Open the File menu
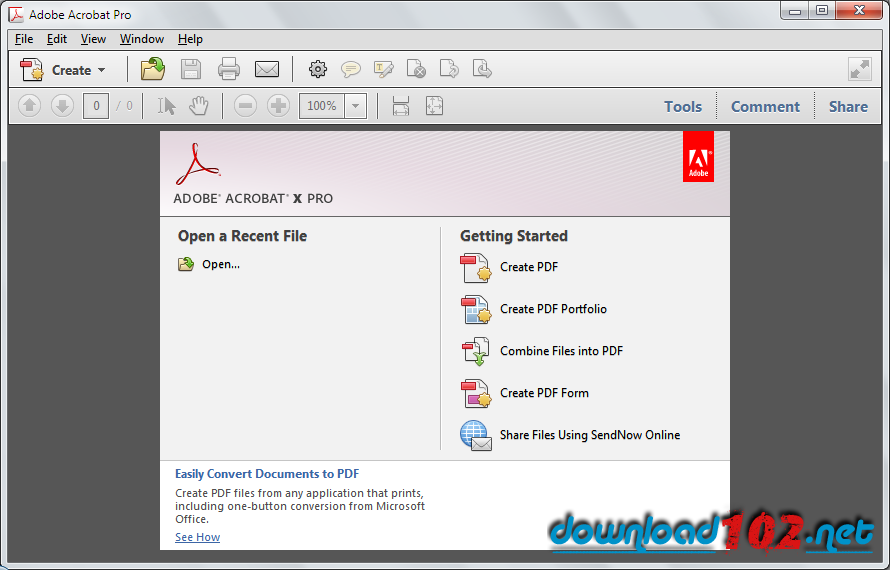890x570 pixels. 24,39
